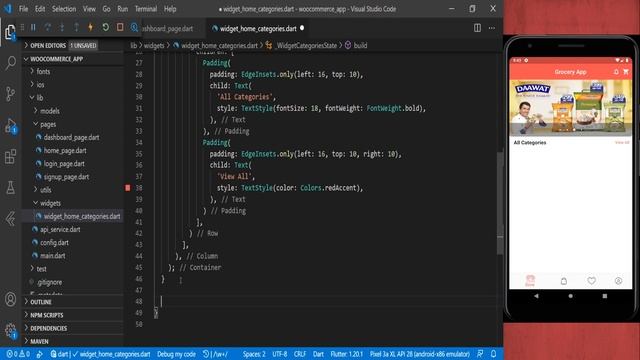
Task: Grab the debug toolbar drag handle
Action: coord(22,27)
